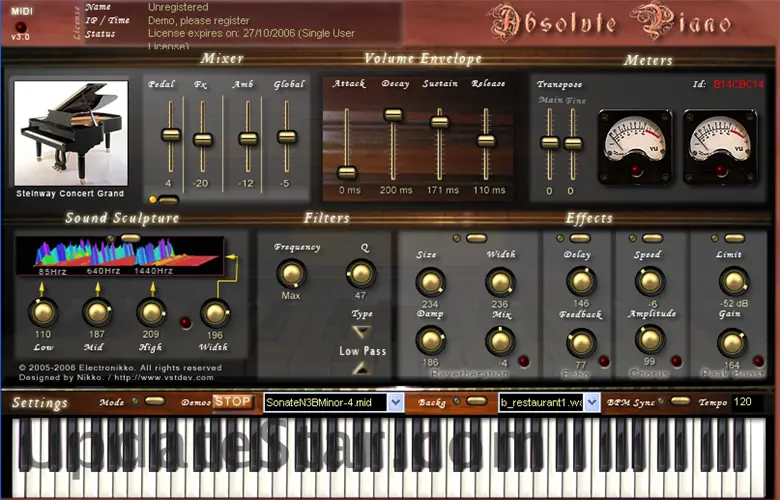Click the Filter Q knob

click(x=360, y=274)
